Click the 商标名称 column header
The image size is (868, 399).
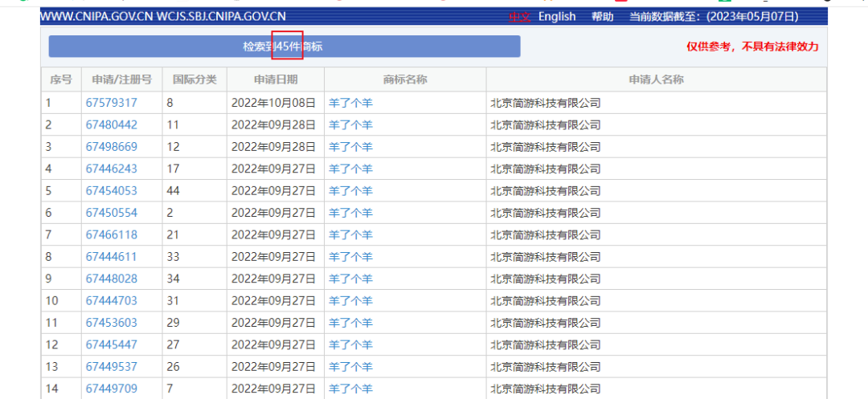tap(405, 79)
